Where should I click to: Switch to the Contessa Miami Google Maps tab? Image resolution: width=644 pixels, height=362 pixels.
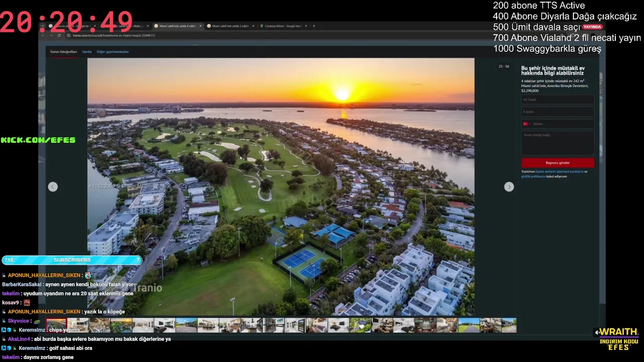[284, 26]
